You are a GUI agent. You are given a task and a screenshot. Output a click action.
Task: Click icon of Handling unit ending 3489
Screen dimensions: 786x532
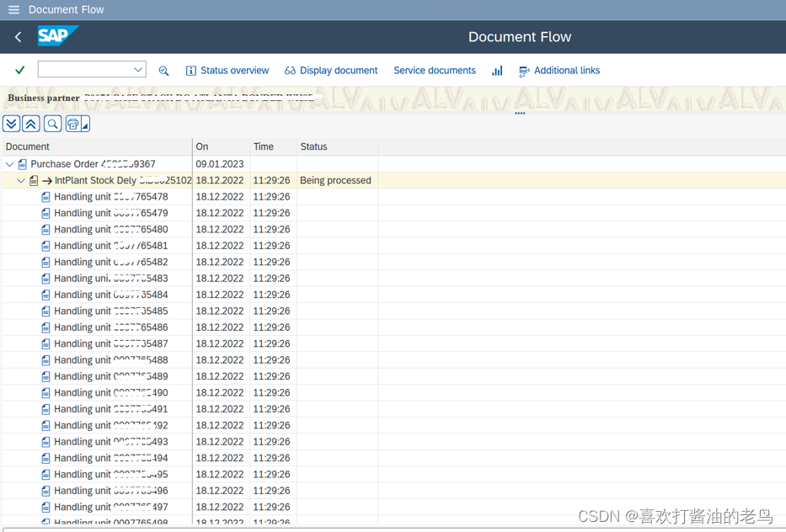[x=45, y=376]
